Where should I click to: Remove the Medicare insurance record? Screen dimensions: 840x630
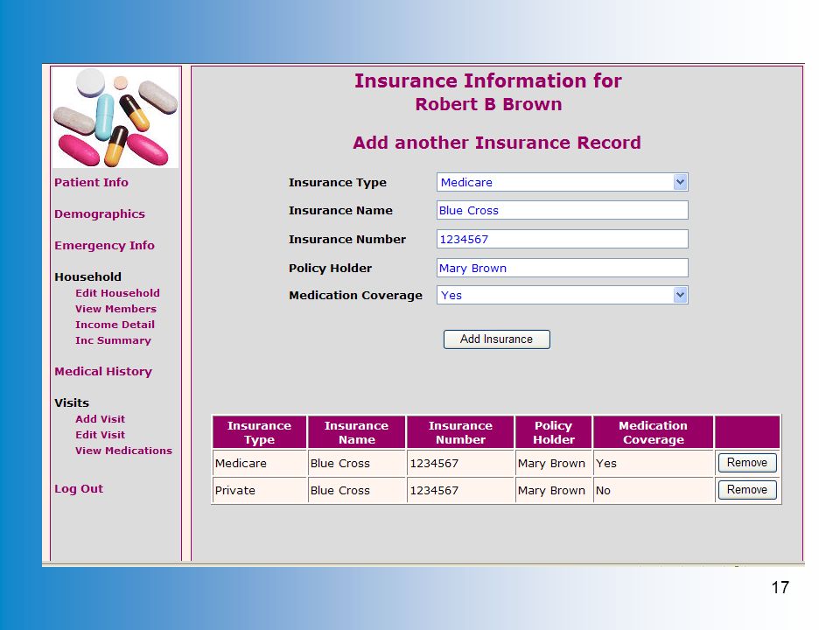point(746,462)
